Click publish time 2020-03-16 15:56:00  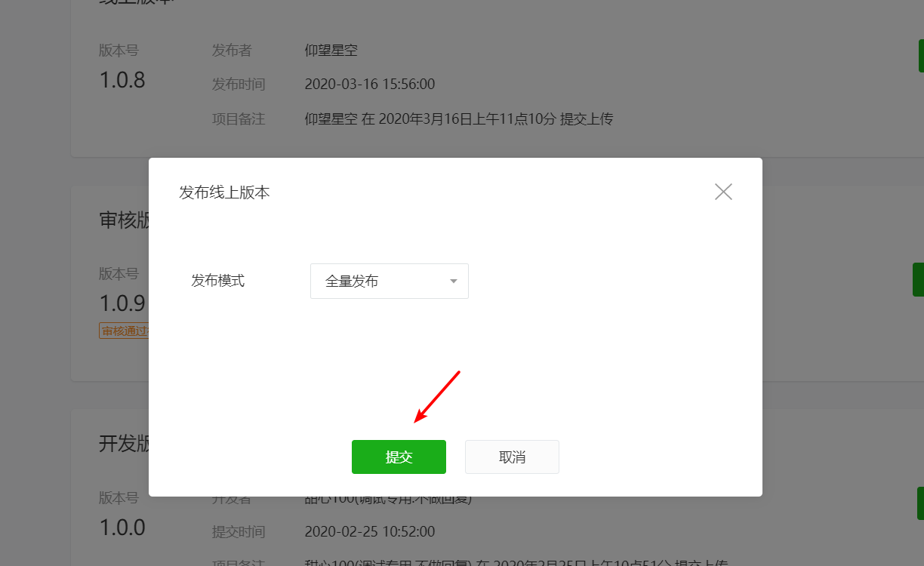(x=370, y=85)
